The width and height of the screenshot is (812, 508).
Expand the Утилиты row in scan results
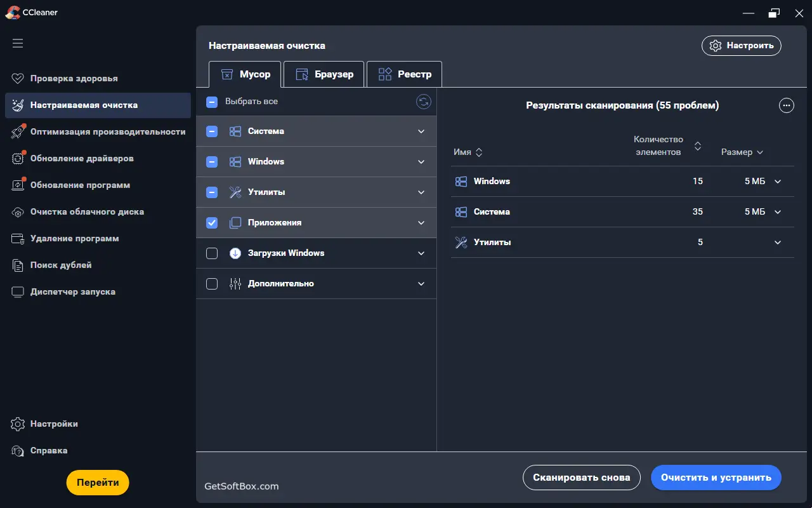point(778,243)
